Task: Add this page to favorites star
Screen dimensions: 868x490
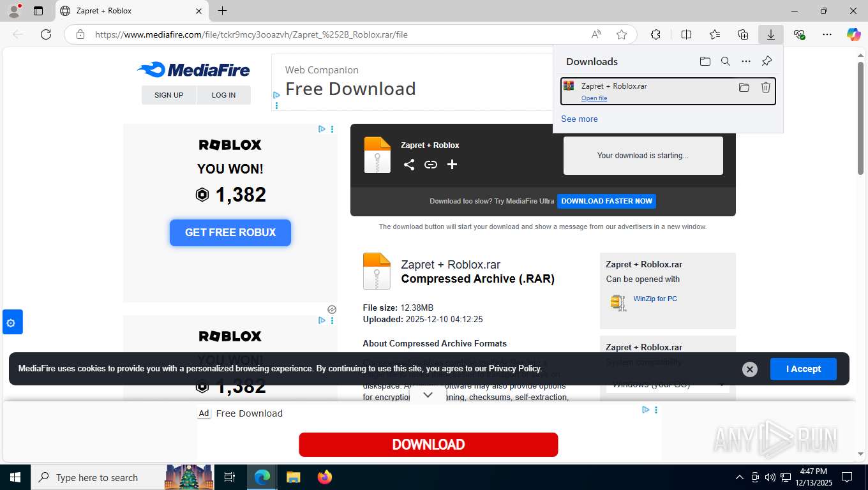Action: [x=622, y=34]
